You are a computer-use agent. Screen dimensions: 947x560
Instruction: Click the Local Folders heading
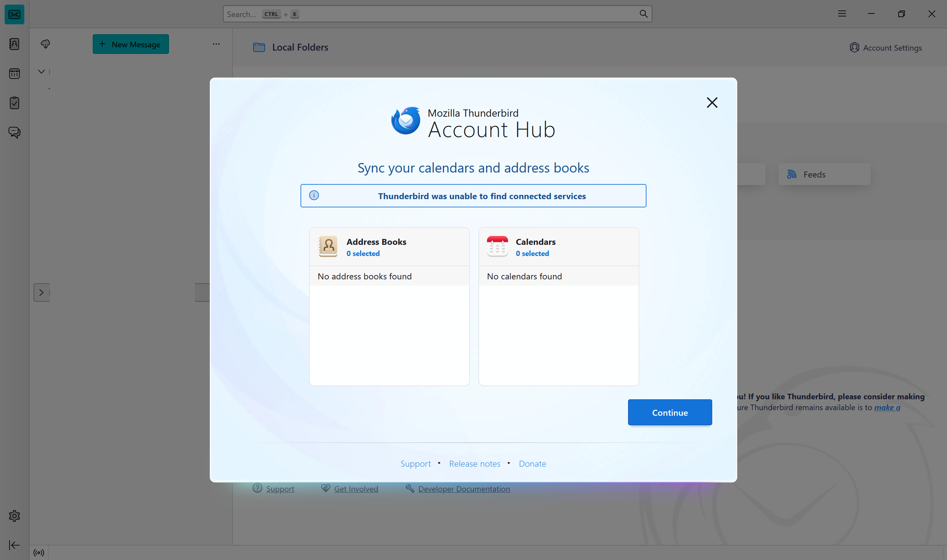(300, 47)
